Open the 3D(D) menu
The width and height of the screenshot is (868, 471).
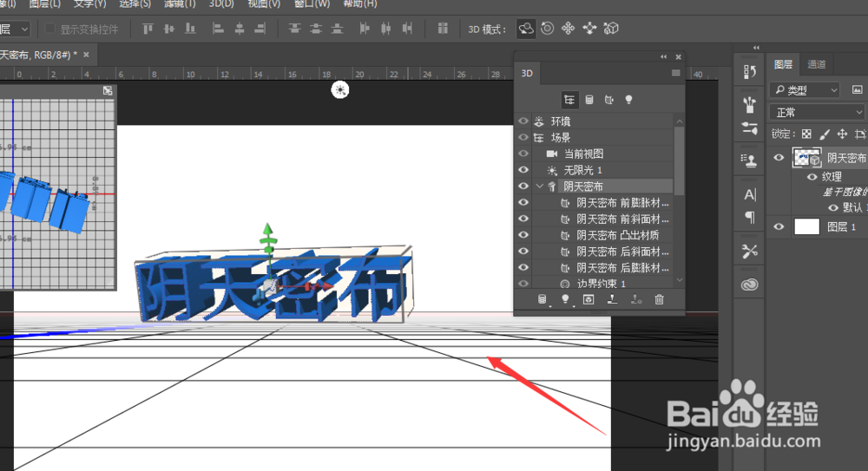221,3
